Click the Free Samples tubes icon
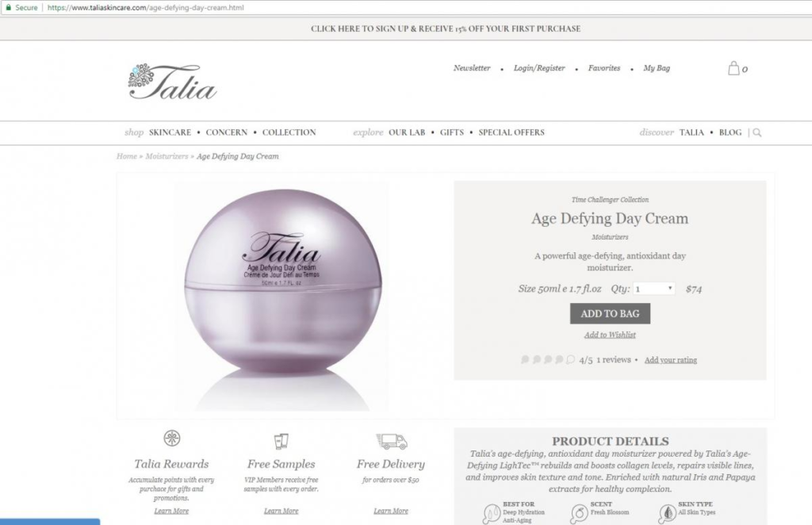 (282, 441)
